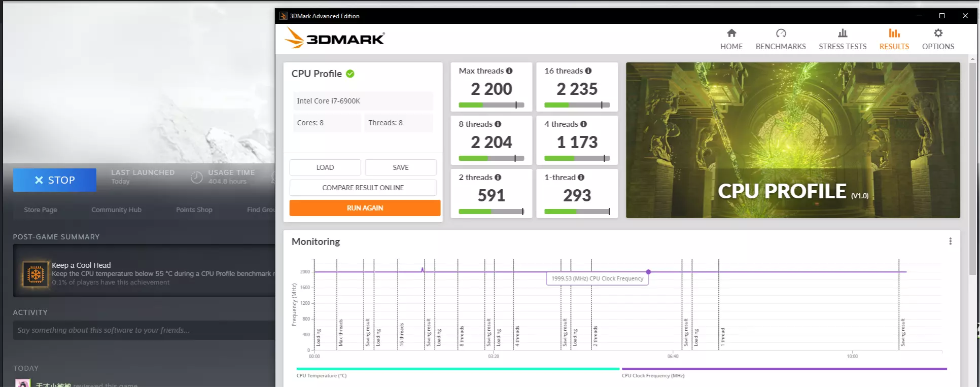Open Options via the gear icon
Screen dimensions: 980x387
[938, 33]
